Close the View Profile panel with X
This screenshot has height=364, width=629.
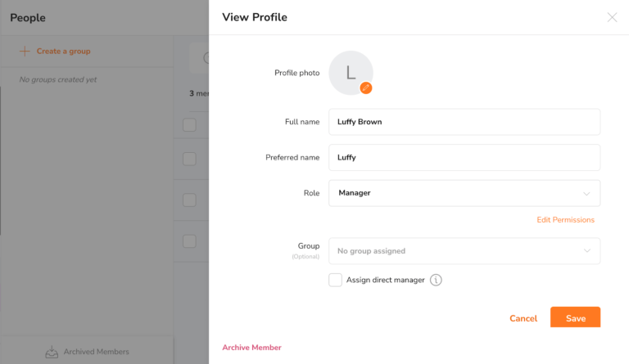click(x=612, y=17)
